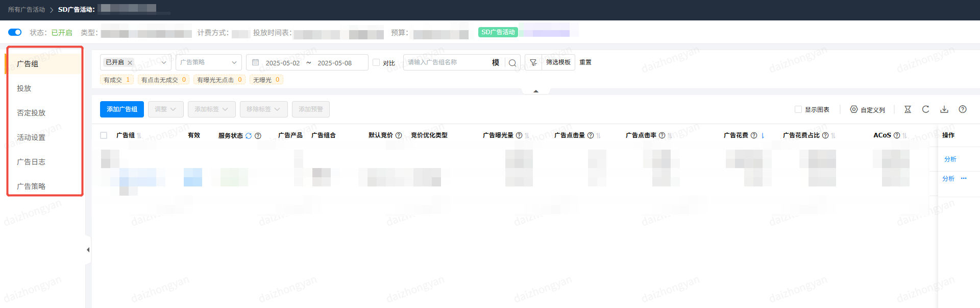The width and height of the screenshot is (980, 308).
Task: Sort by 广告花费占比 column
Action: tap(834, 135)
